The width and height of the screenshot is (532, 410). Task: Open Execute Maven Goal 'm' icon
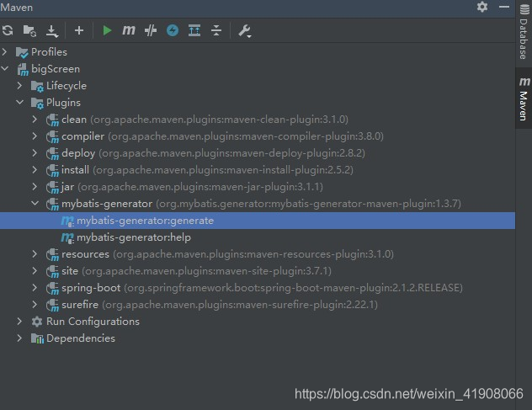[129, 30]
